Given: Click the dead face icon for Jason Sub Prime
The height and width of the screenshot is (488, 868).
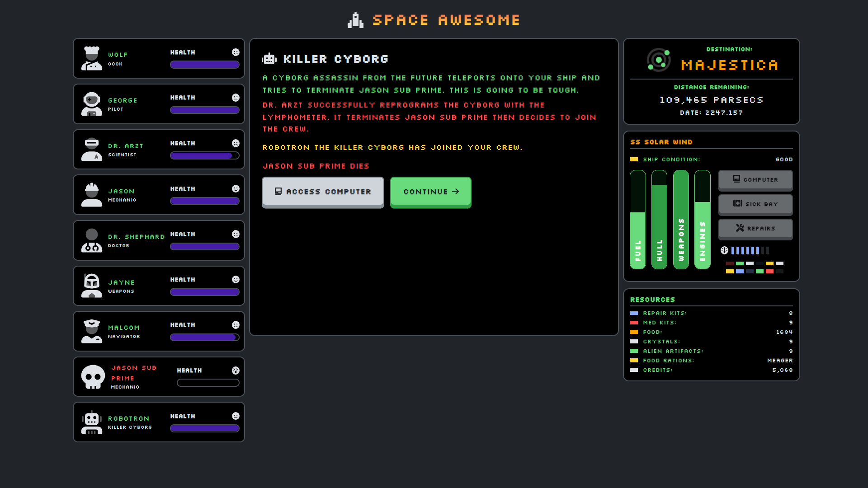Looking at the screenshot, I should (x=236, y=371).
